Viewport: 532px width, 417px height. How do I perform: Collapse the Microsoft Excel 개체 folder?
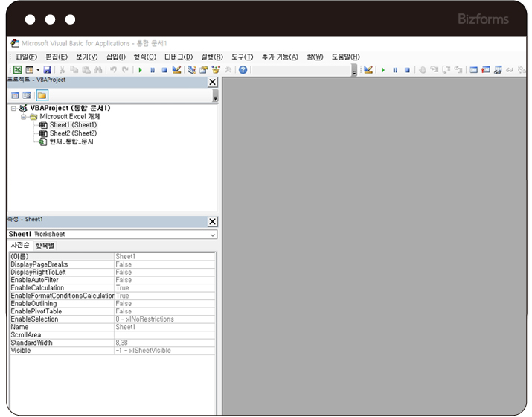pos(23,117)
